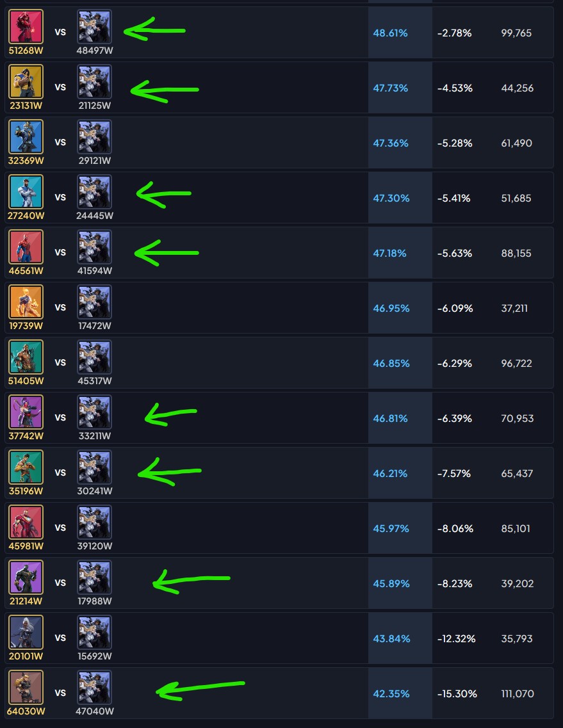The width and height of the screenshot is (563, 728).
Task: Open the Iron Fist portrait labeled 35196W
Action: coord(26,467)
